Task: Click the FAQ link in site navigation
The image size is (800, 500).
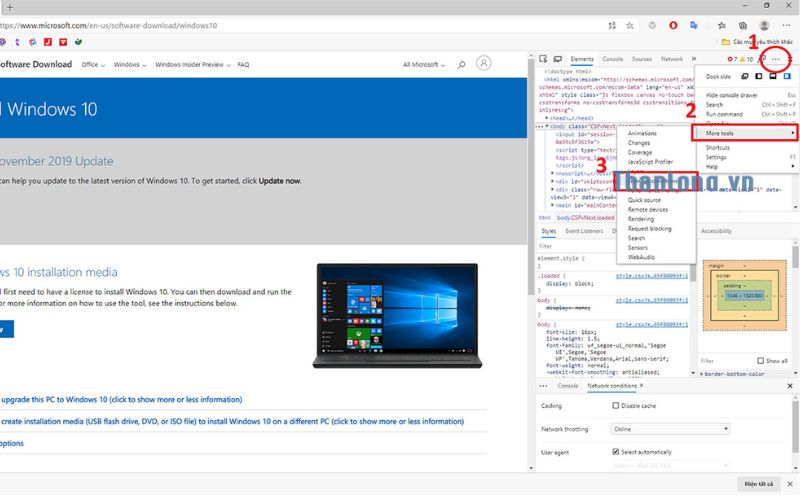Action: click(243, 64)
